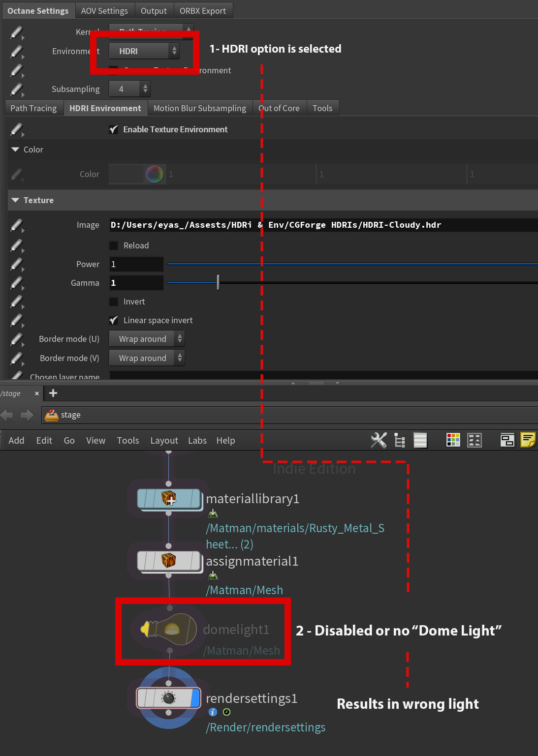Go forward with the right arrow icon
Image resolution: width=538 pixels, height=756 pixels.
[27, 415]
